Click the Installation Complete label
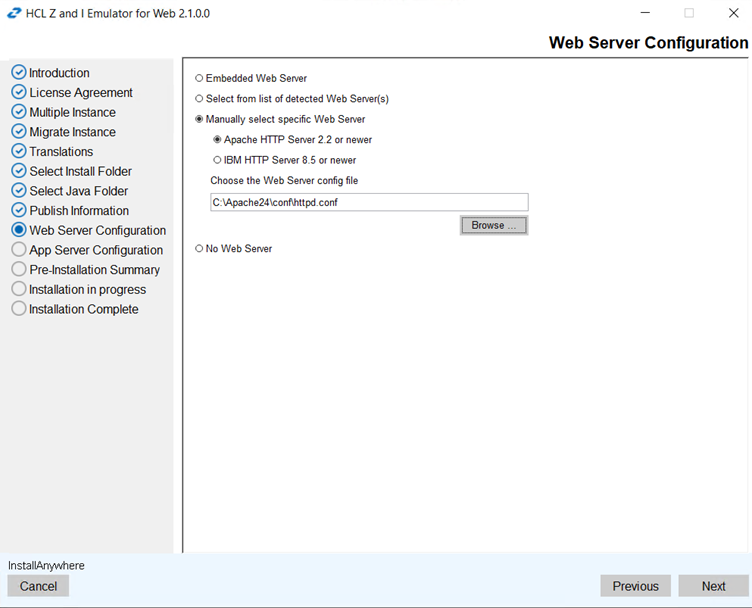Screen dimensions: 752x608 pyautogui.click(x=83, y=309)
